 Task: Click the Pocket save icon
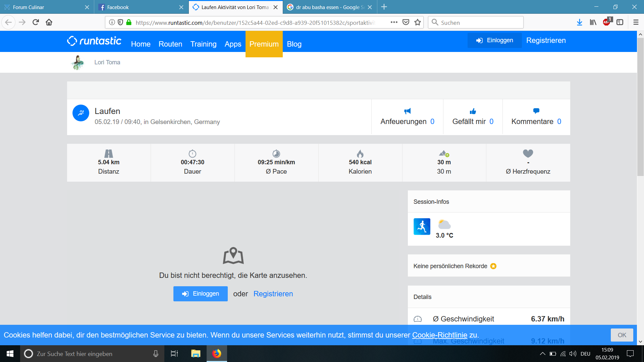tap(406, 22)
